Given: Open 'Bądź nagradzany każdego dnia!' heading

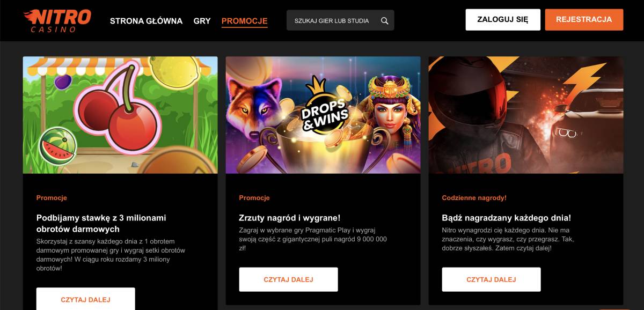Looking at the screenshot, I should click(x=506, y=218).
